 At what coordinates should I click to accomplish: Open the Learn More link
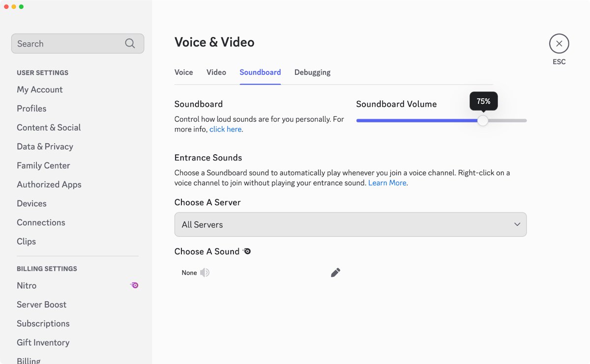coord(387,183)
